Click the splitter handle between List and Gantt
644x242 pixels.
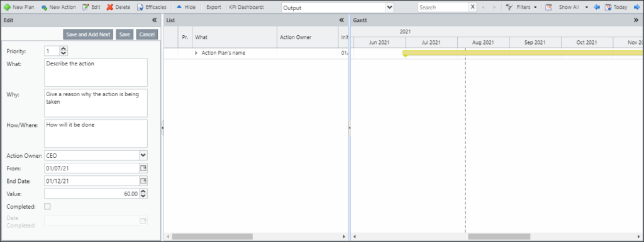[350, 128]
